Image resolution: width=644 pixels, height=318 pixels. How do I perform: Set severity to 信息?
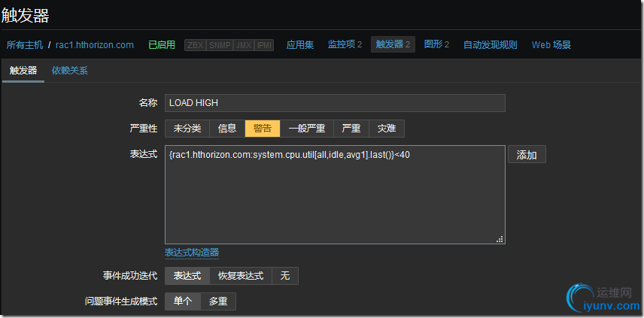[227, 129]
